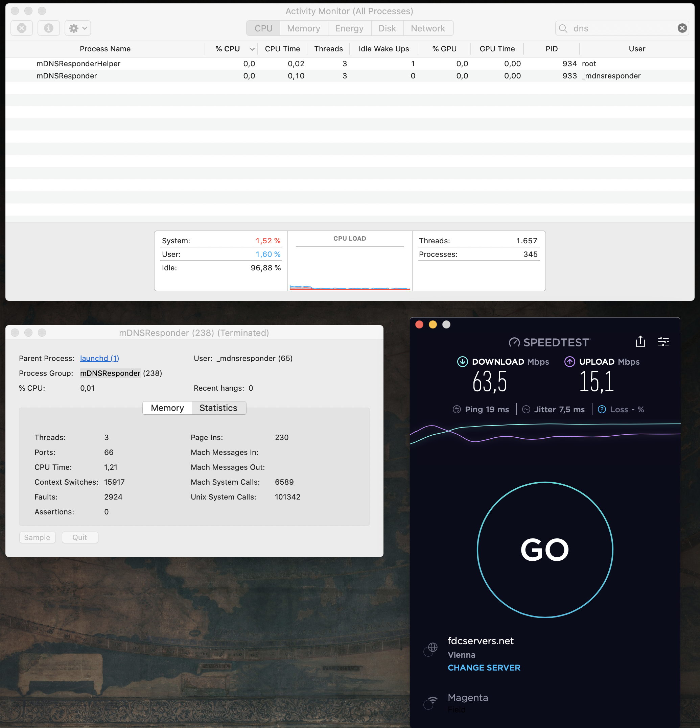Screen dimensions: 700x728
Task: Switch to the Network tab
Action: [428, 28]
